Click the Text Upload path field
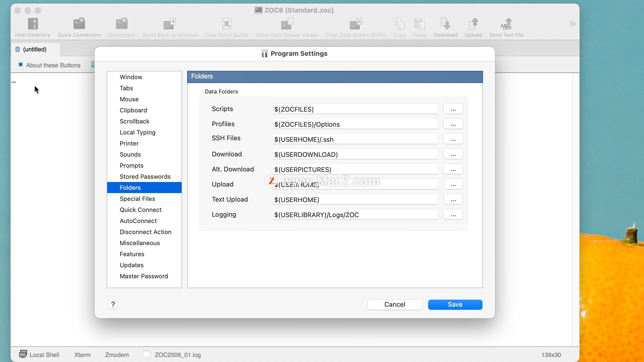The height and width of the screenshot is (362, 644). 355,199
